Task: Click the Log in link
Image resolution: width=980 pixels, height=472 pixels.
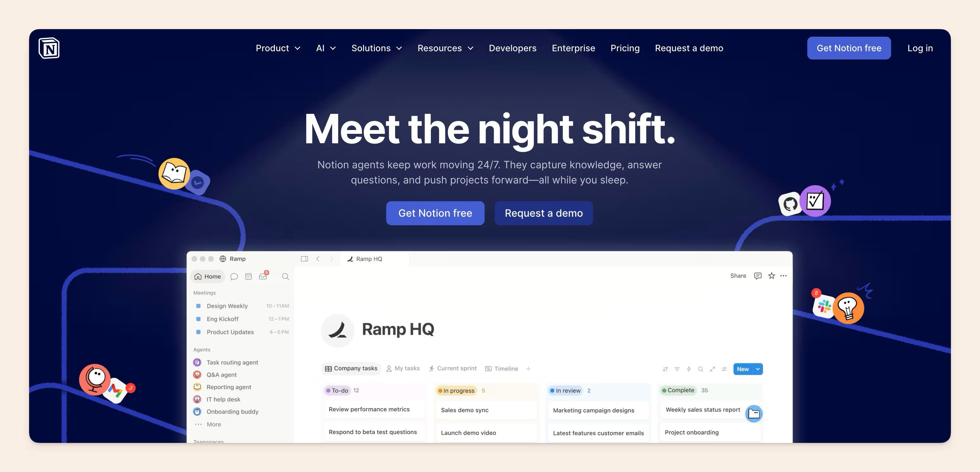Action: (920, 48)
